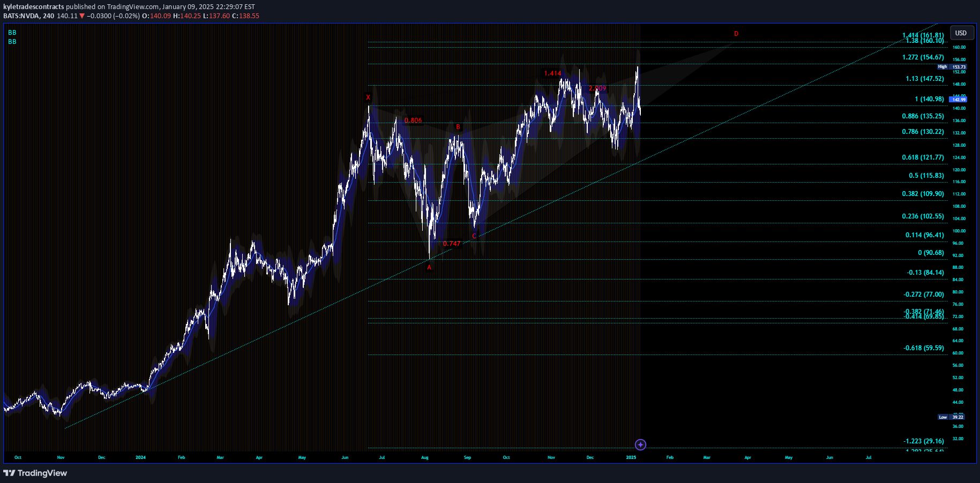Click the BATS:NVDA symbol name
This screenshot has height=483, width=980.
click(21, 16)
